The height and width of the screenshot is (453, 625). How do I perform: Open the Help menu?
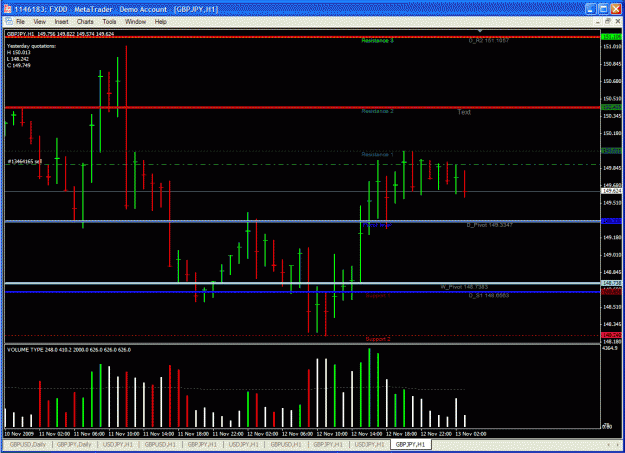pos(161,22)
